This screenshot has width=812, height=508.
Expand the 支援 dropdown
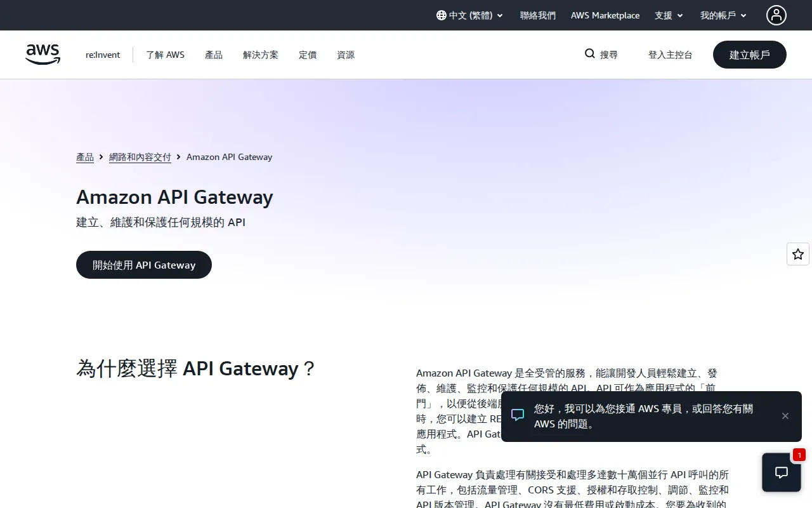pos(669,15)
